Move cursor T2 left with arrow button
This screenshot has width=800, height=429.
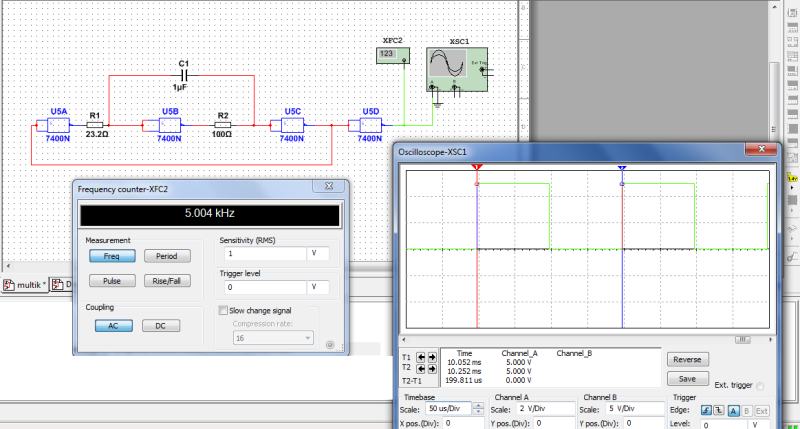click(x=421, y=368)
